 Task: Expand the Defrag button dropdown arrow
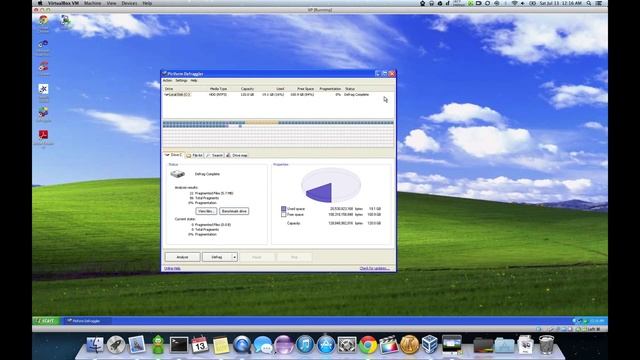235,257
